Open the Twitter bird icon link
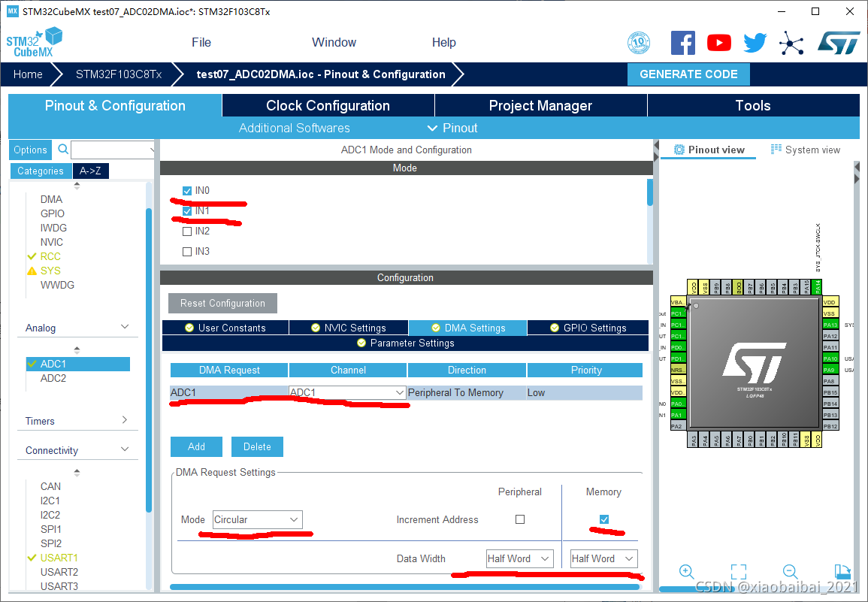 755,43
